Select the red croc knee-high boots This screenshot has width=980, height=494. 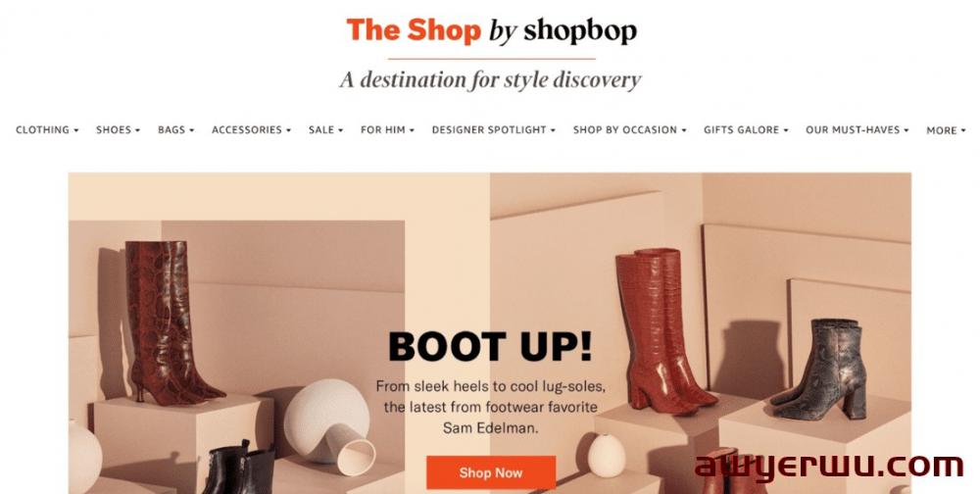(663, 331)
